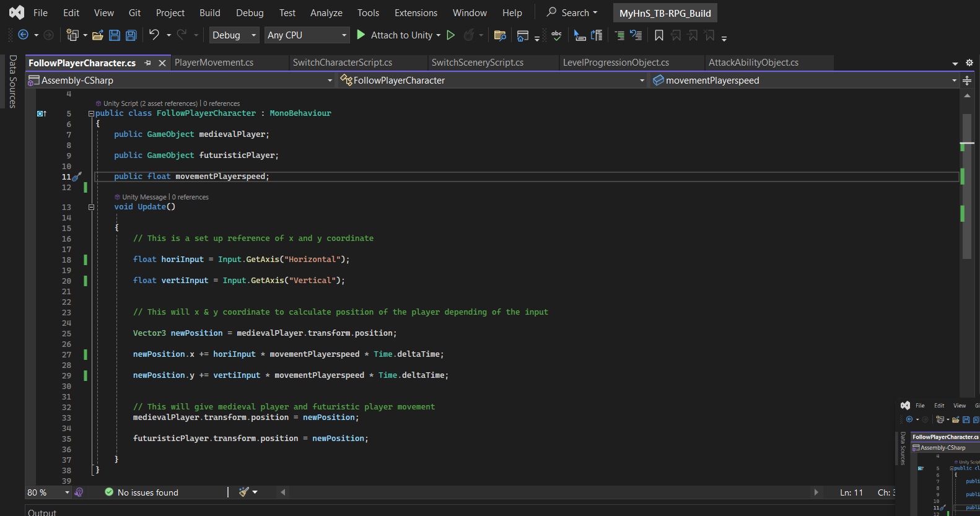Click Start Without Debugging outline play icon

tap(451, 35)
